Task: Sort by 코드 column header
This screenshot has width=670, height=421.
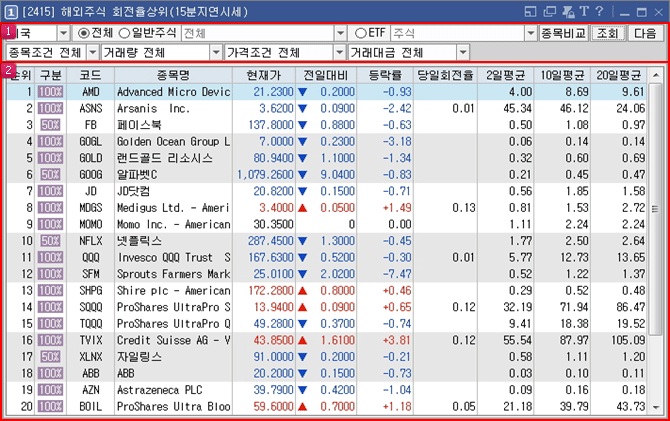Action: [x=91, y=76]
